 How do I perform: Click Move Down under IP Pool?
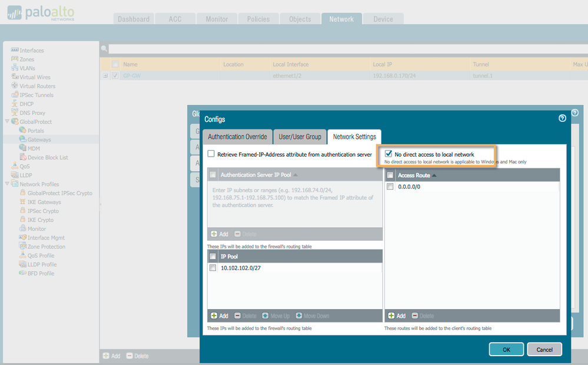(313, 316)
